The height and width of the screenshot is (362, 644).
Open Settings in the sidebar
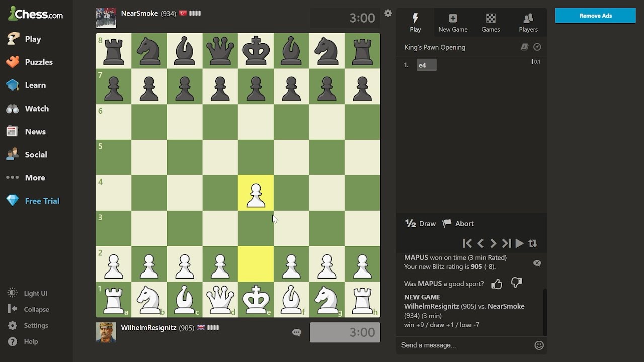pos(28,325)
